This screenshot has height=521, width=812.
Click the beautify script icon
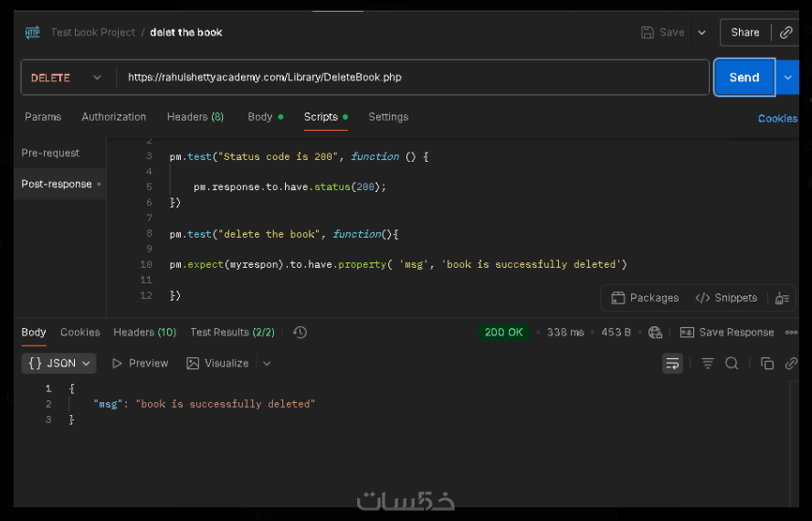click(x=781, y=298)
